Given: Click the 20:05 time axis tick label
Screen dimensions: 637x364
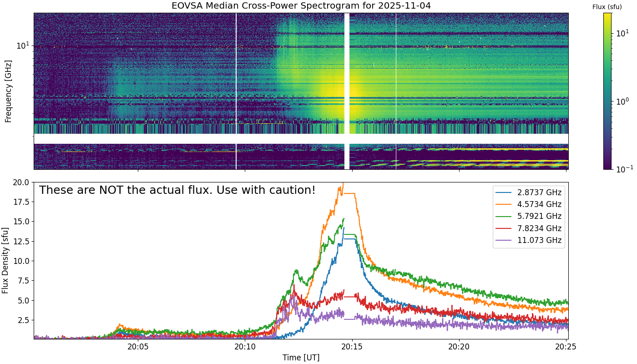Looking at the screenshot, I should (x=138, y=346).
